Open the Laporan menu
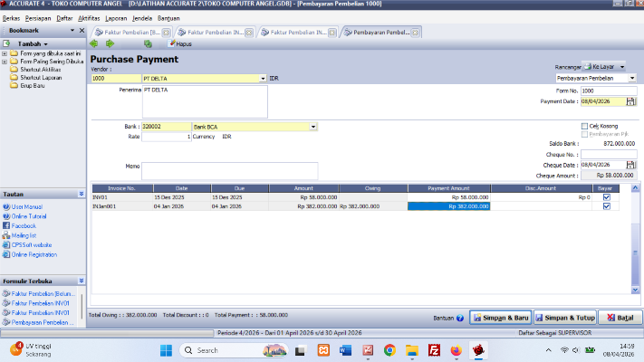The image size is (644, 362). (116, 18)
